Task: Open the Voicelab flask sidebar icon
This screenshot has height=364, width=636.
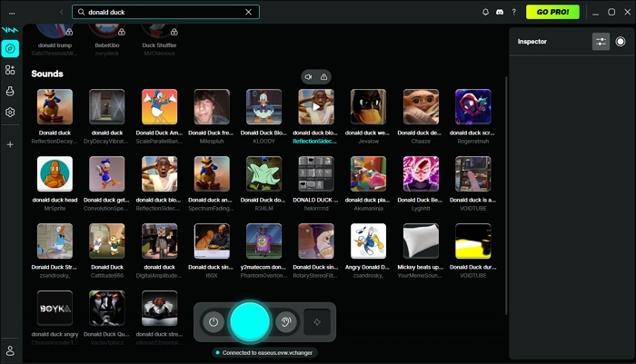Action: pos(10,91)
